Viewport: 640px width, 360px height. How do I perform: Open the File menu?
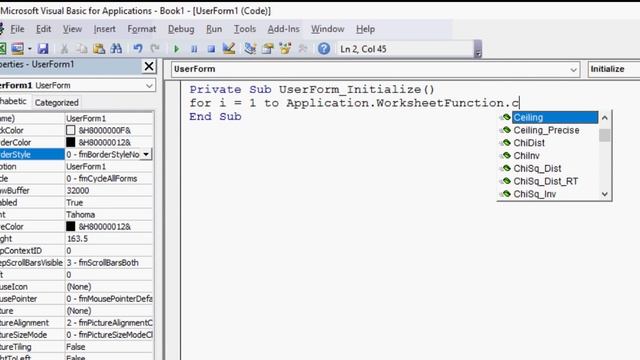pos(17,29)
